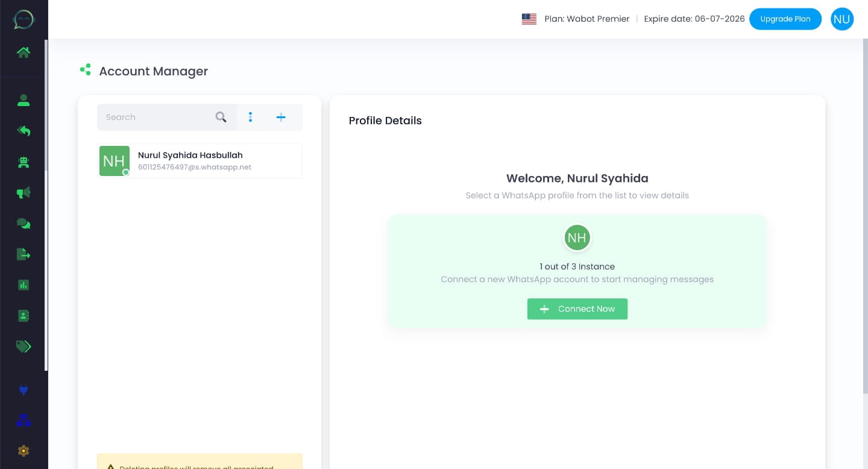This screenshot has height=469, width=868.
Task: Click the US flag language icon
Action: (x=529, y=19)
